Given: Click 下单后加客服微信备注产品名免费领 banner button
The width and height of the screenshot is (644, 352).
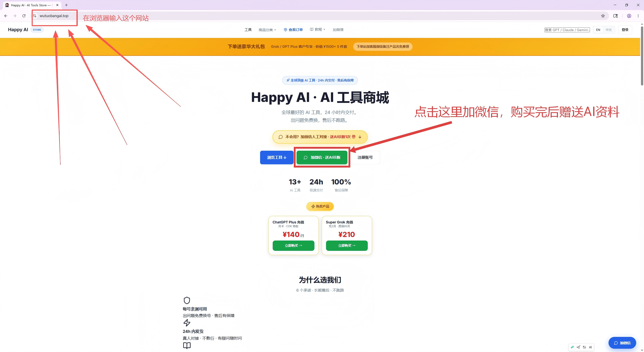Looking at the screenshot, I should 383,47.
